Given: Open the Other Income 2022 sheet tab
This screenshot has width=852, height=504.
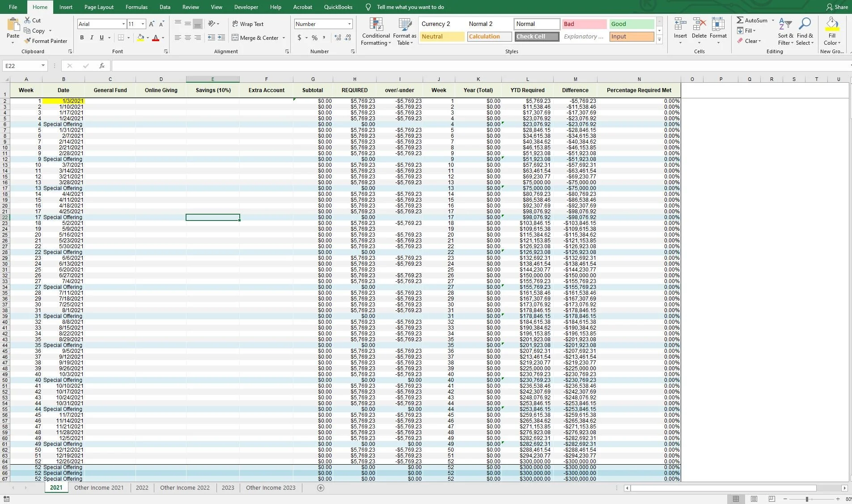Looking at the screenshot, I should [x=184, y=487].
